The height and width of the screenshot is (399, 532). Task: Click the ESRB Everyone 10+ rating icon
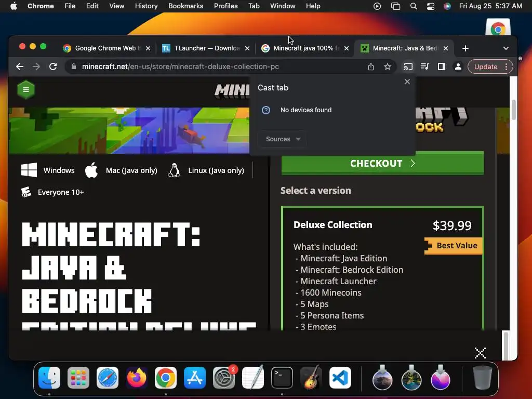coord(26,192)
